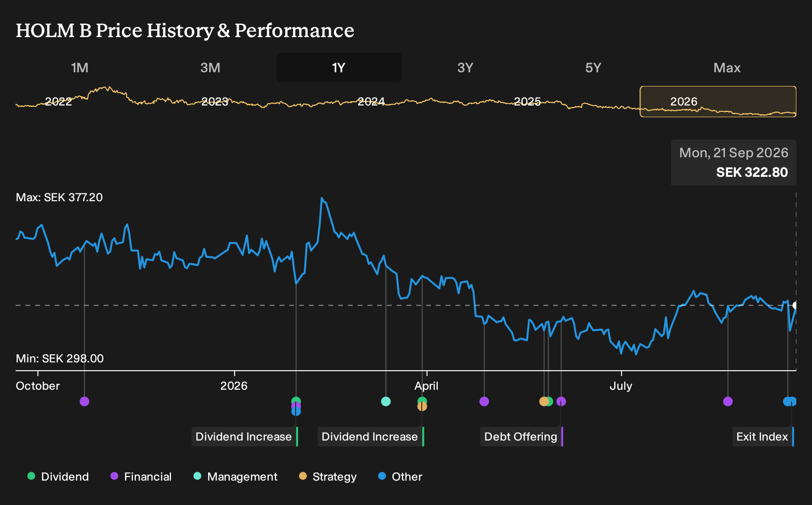Toggle Financial events in legend

click(141, 477)
